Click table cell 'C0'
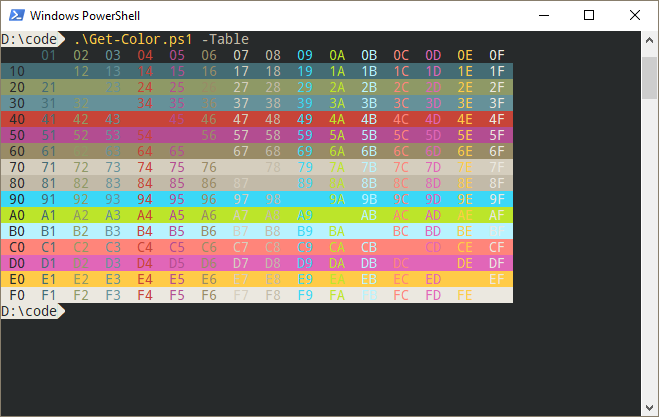Viewport: 659px width, 417px height. click(x=17, y=247)
